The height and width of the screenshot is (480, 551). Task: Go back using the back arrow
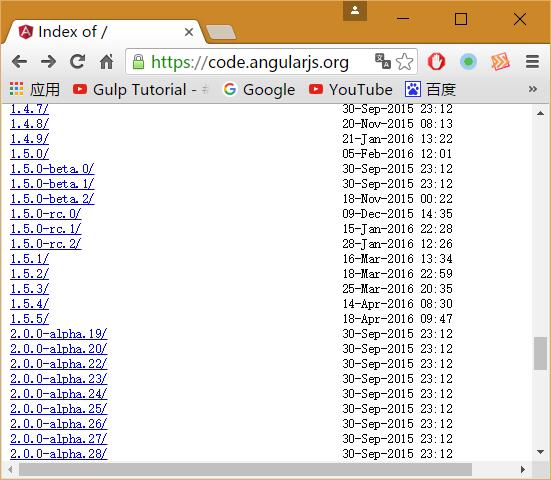pos(20,62)
